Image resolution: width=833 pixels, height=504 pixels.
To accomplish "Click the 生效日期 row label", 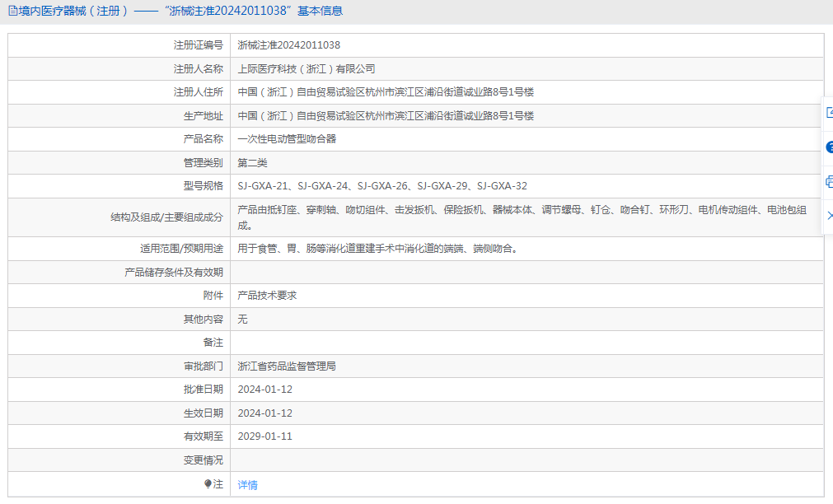I will pyautogui.click(x=203, y=413).
